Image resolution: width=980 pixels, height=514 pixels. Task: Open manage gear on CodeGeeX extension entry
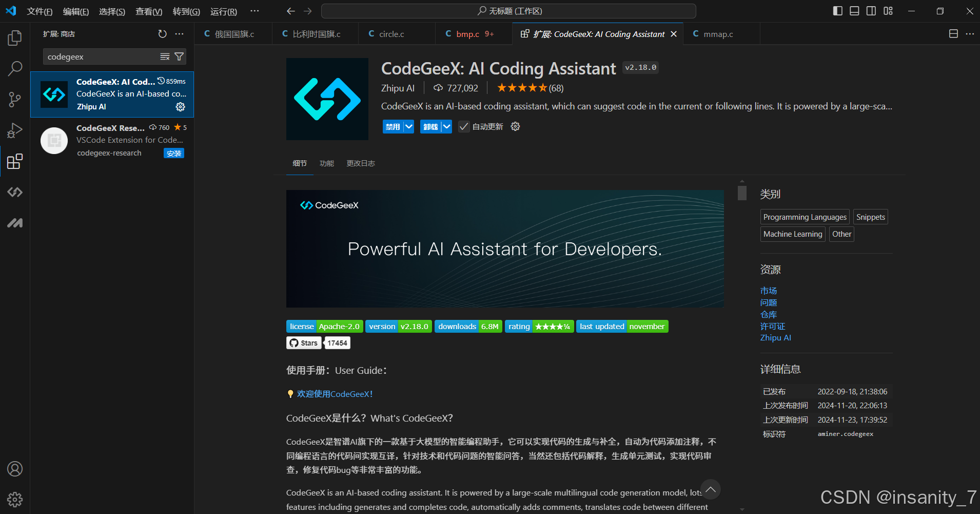tap(180, 107)
